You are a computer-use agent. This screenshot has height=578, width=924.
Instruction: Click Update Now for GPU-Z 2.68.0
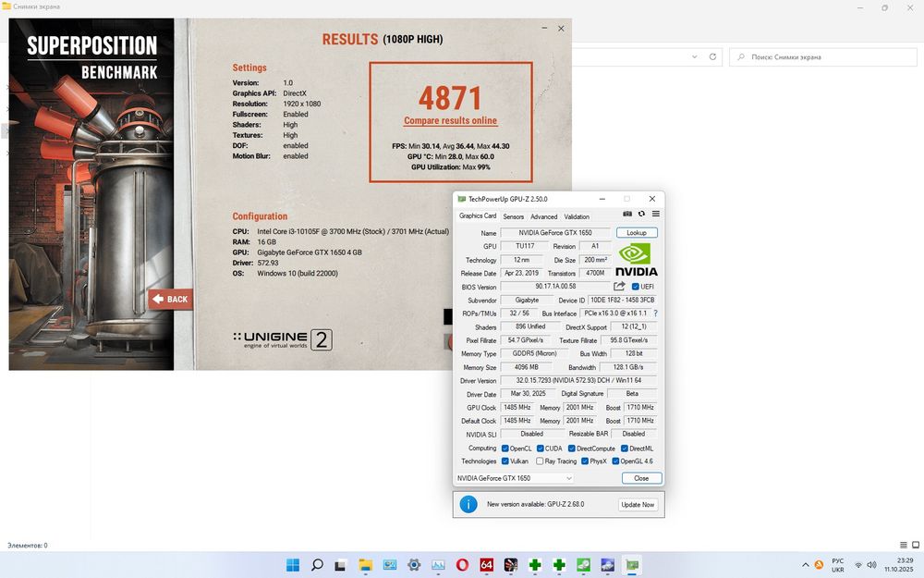tap(638, 505)
